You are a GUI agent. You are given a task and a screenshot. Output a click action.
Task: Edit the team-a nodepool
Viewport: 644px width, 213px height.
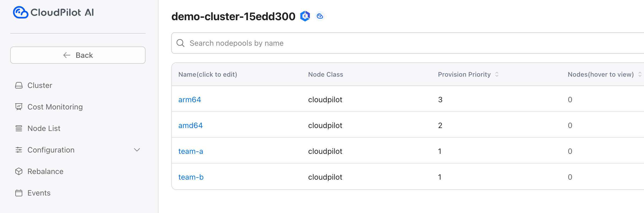[x=191, y=151]
